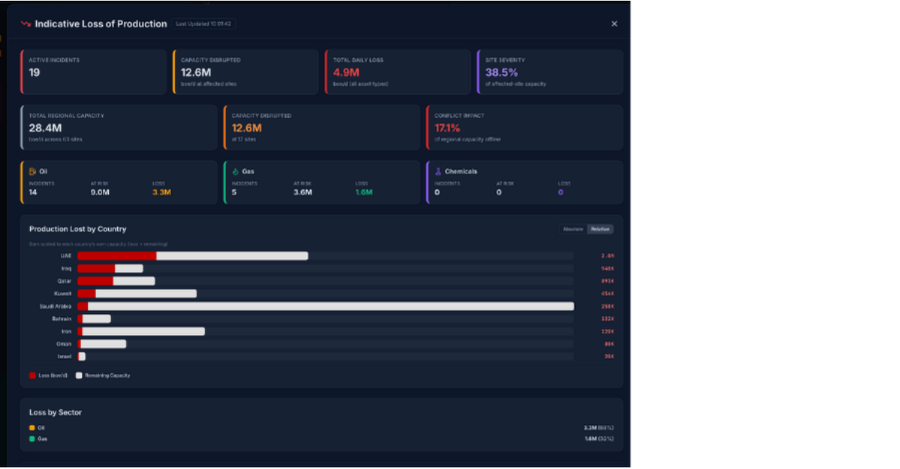Image resolution: width=900 pixels, height=469 pixels.
Task: Click the Oil barrel icon
Action: coord(32,171)
